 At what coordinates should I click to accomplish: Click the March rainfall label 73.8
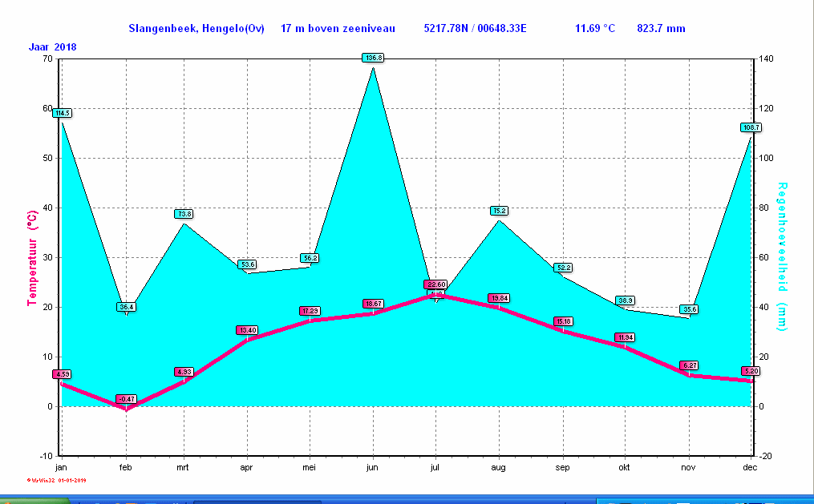[x=184, y=214]
